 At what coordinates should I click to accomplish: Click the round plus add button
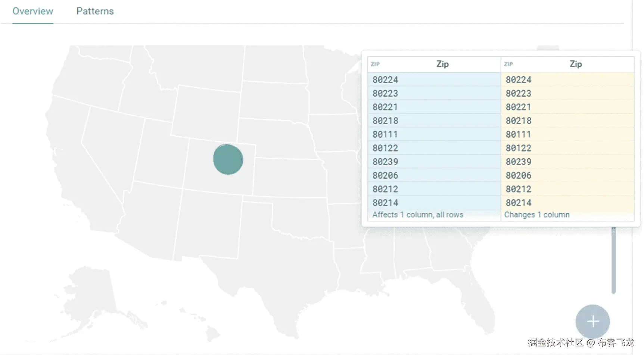pyautogui.click(x=592, y=321)
